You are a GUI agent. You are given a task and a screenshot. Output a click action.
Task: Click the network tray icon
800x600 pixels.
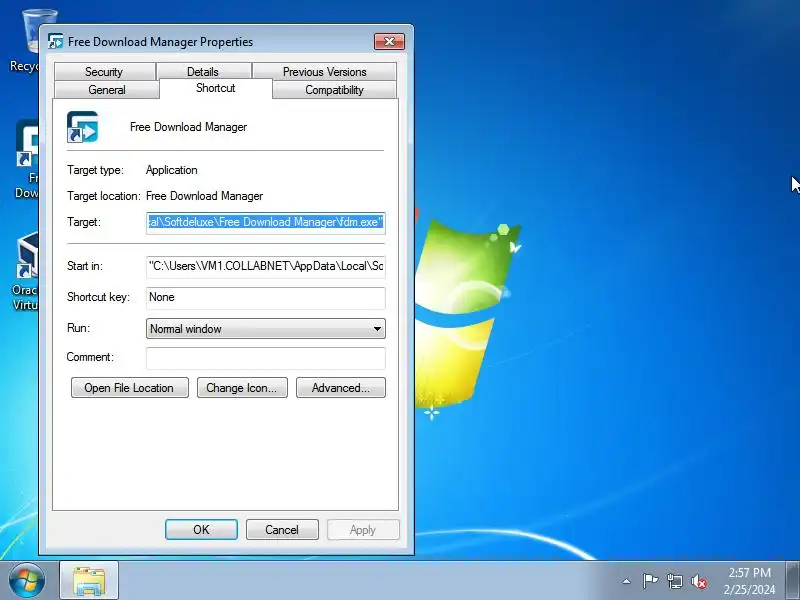[674, 581]
